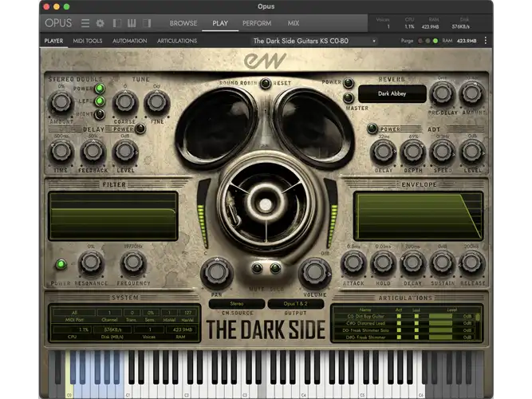Screen dimensions: 532x399
Task: Click the Filter Frequency knob
Action: [133, 263]
